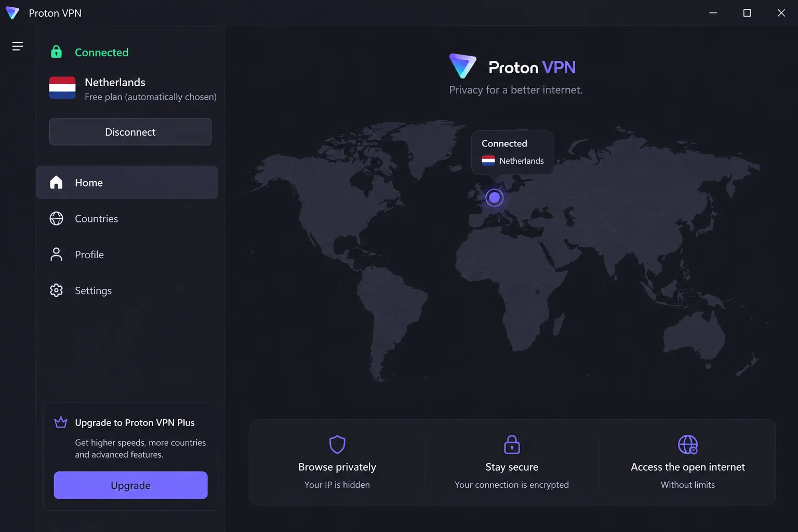Click the 'Upgrade to Proton VPN Plus' heading
Image resolution: width=798 pixels, height=532 pixels.
(x=135, y=423)
